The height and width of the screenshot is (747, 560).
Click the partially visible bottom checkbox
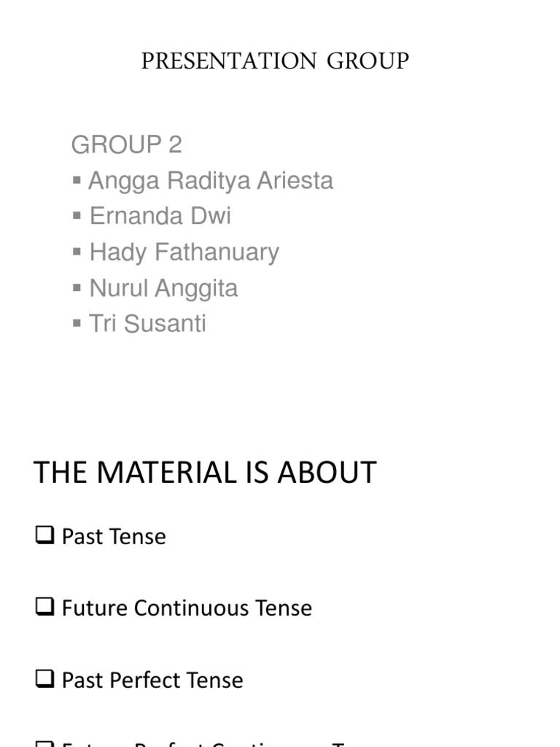[44, 743]
